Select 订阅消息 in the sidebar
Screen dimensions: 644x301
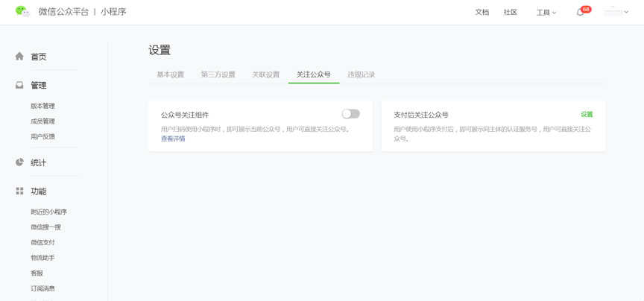[42, 289]
